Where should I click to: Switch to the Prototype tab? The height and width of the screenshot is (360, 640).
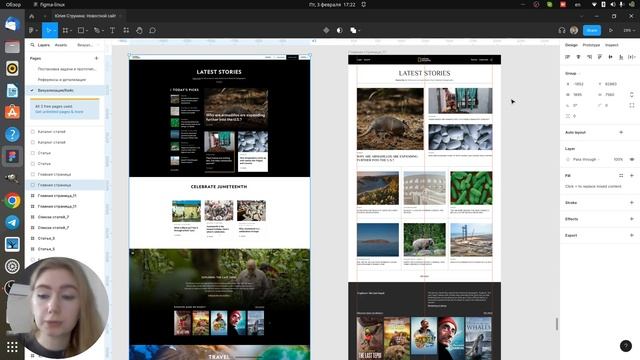pyautogui.click(x=591, y=45)
